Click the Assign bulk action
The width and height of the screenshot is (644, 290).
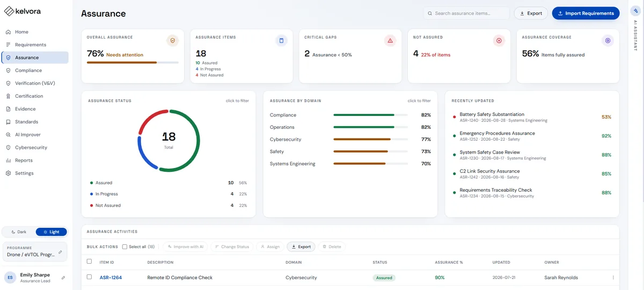tap(270, 247)
